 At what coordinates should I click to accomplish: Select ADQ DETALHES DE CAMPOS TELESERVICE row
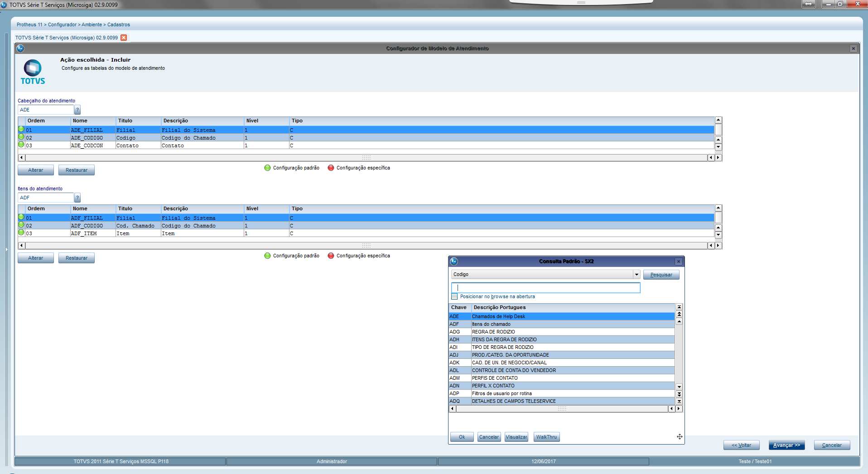coord(562,401)
